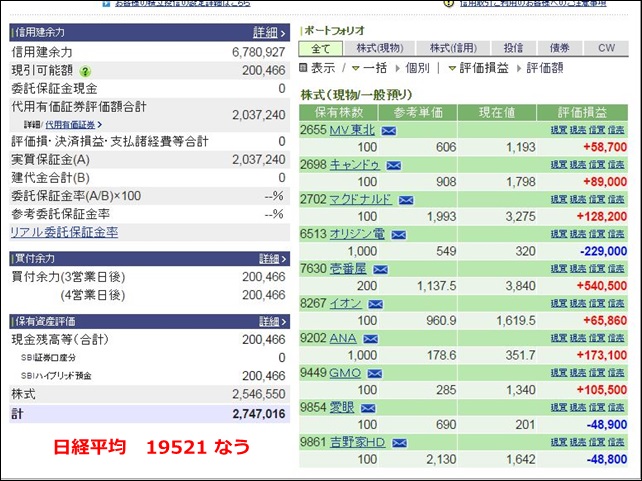
Task: Choose the 一括 display option
Action: (375, 68)
